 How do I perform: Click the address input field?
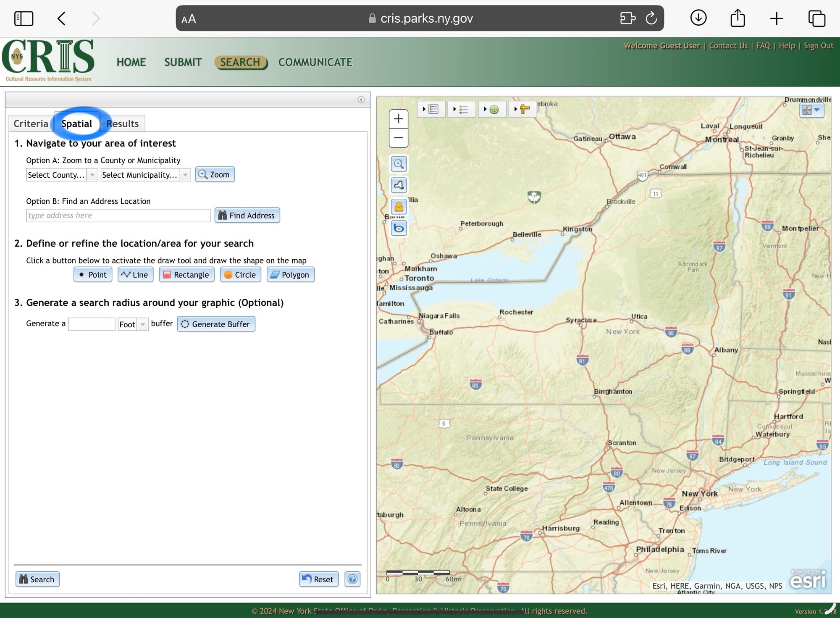click(x=118, y=216)
